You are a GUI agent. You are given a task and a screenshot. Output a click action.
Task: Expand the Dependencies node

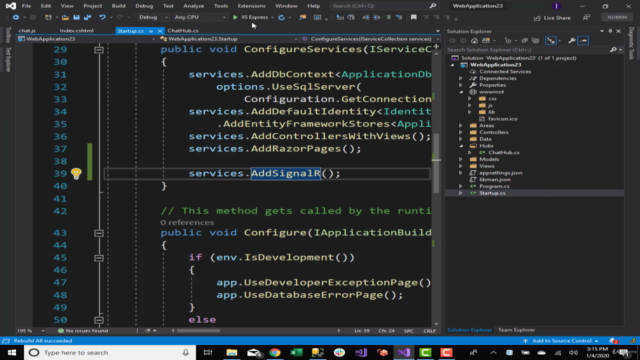(461, 78)
